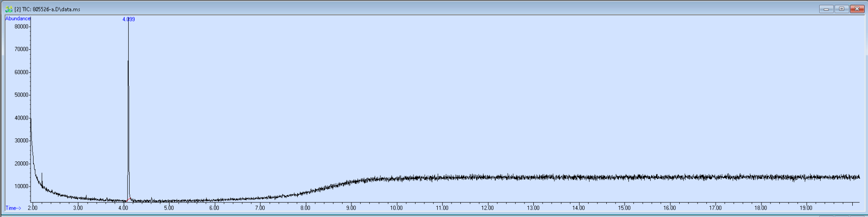The image size is (868, 217).
Task: Click the 10000 abundance tick label
Action: point(22,186)
